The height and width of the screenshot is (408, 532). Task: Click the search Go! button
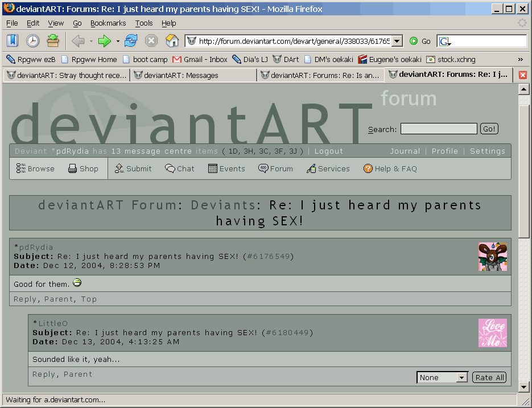pos(489,129)
